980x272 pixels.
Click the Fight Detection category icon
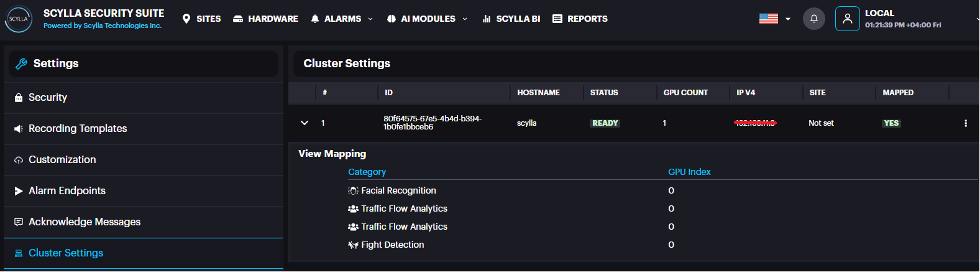coord(353,245)
